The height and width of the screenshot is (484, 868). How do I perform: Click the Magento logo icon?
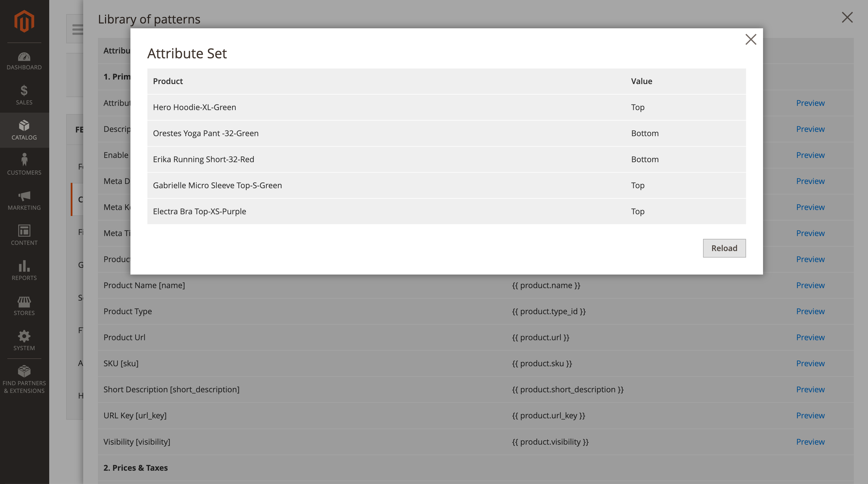24,21
